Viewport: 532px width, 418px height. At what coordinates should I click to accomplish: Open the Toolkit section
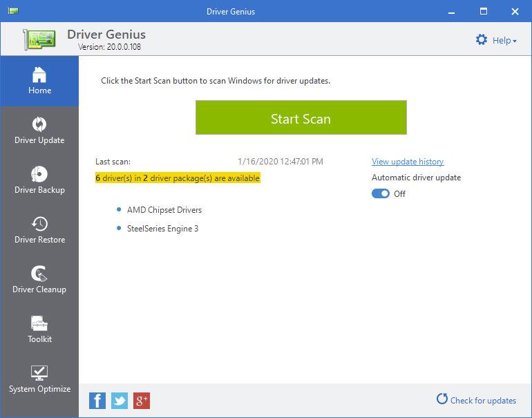click(39, 330)
